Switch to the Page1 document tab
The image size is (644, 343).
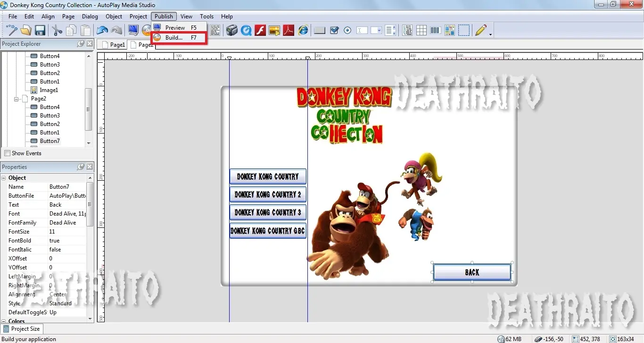pyautogui.click(x=113, y=45)
